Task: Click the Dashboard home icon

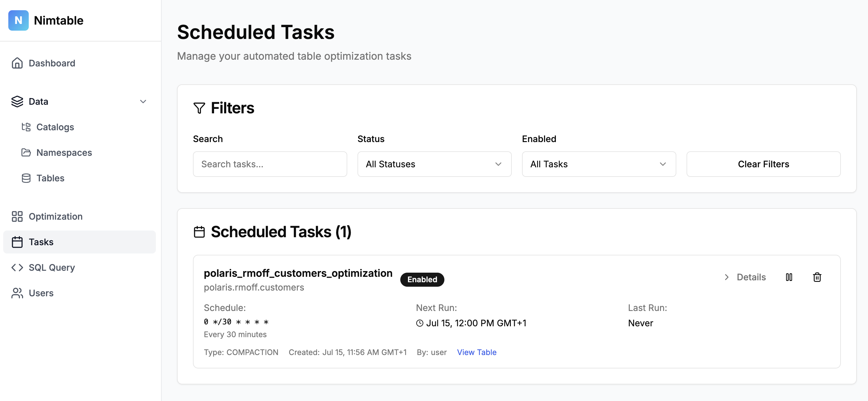Action: (17, 63)
